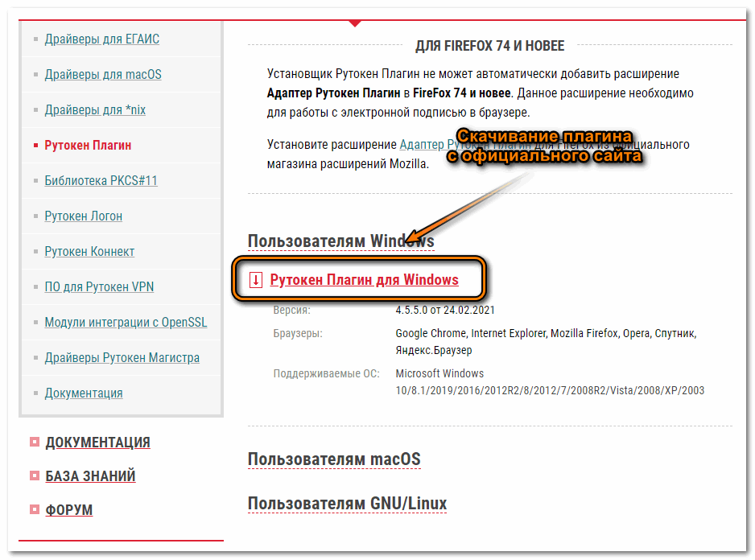
Task: Click the Microsoft Windows text
Action: [x=439, y=373]
